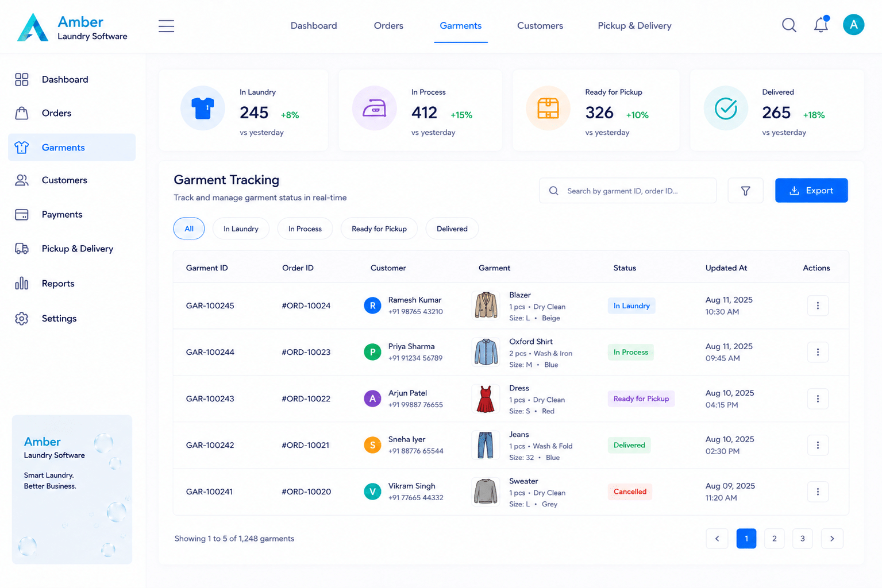Viewport: 882px width, 588px height.
Task: Click the Updated At column header
Action: click(726, 268)
